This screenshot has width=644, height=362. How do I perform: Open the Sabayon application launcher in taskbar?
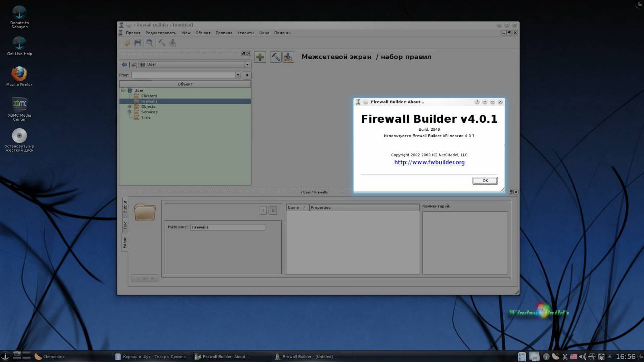click(5, 356)
